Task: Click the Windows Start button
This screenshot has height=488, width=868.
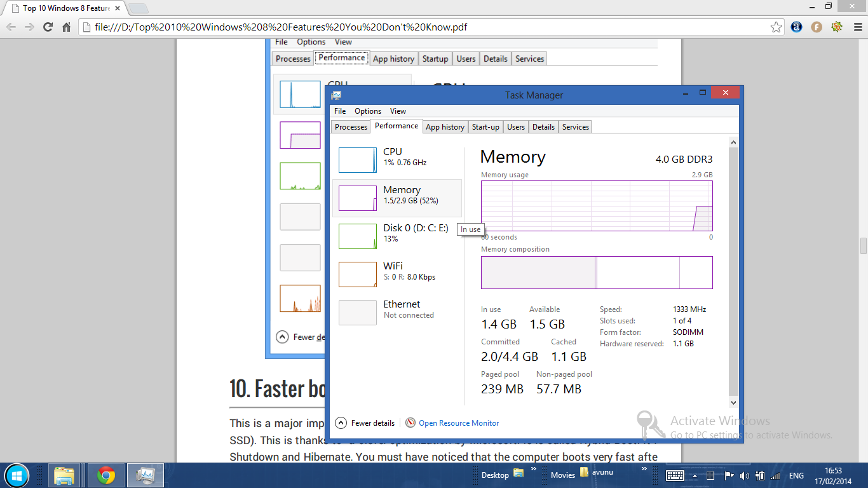Action: 16,475
